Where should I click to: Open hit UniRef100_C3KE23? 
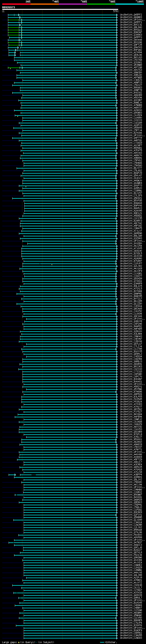(x=131, y=80)
